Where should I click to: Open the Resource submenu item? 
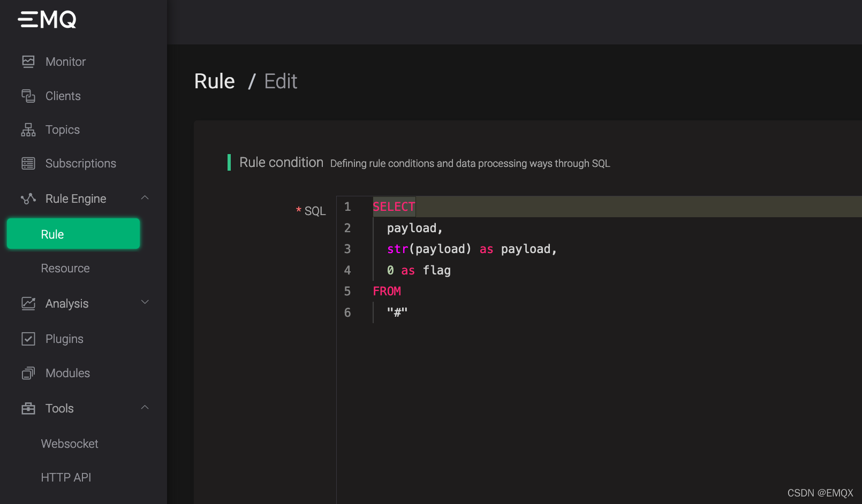[65, 268]
